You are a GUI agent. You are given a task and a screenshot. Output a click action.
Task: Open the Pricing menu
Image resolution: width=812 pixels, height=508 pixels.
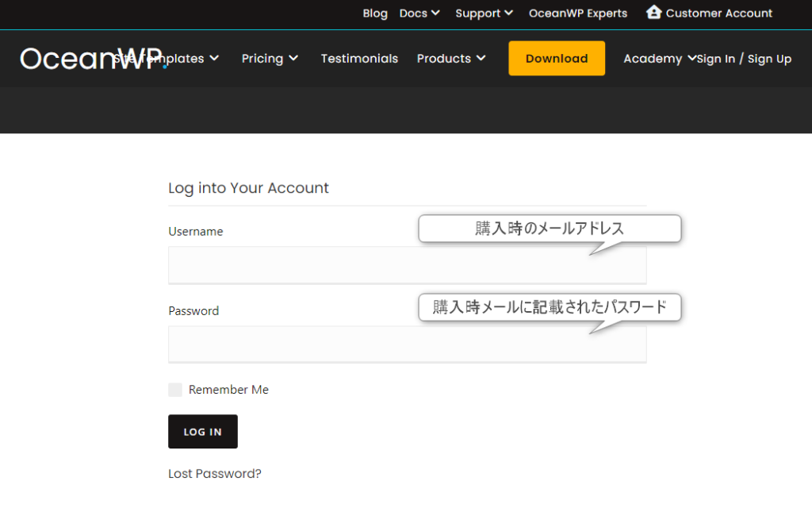[x=262, y=59]
